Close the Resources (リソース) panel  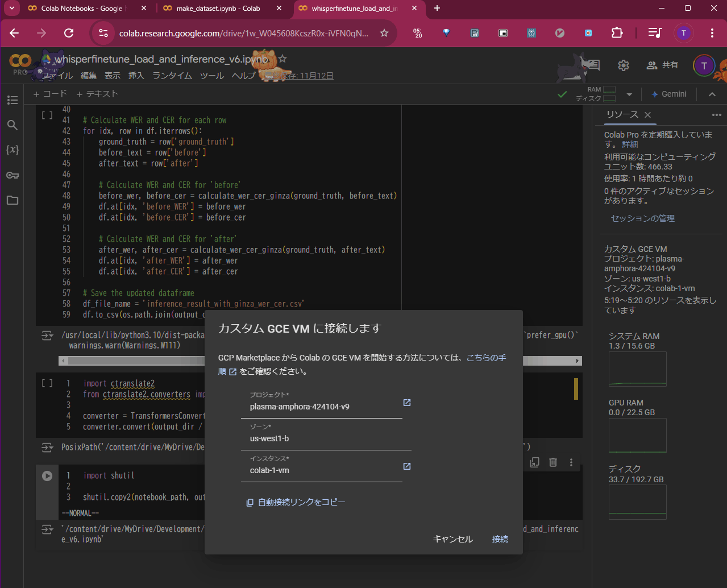(647, 115)
